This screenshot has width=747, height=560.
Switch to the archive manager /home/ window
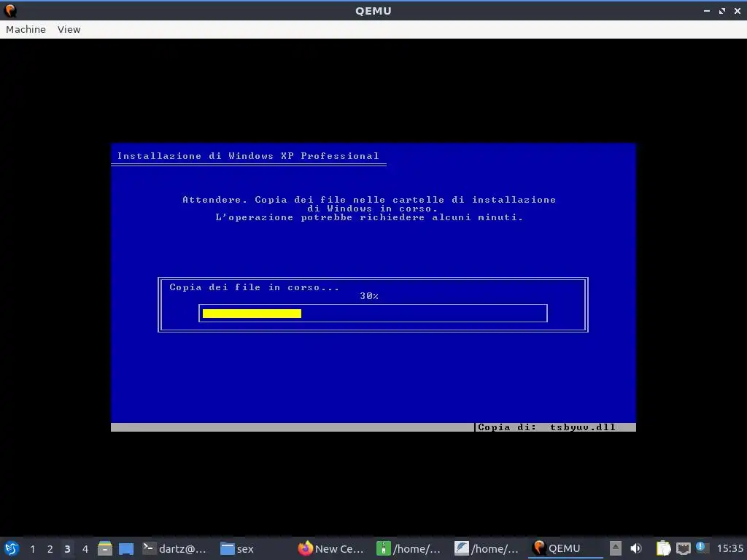click(409, 548)
